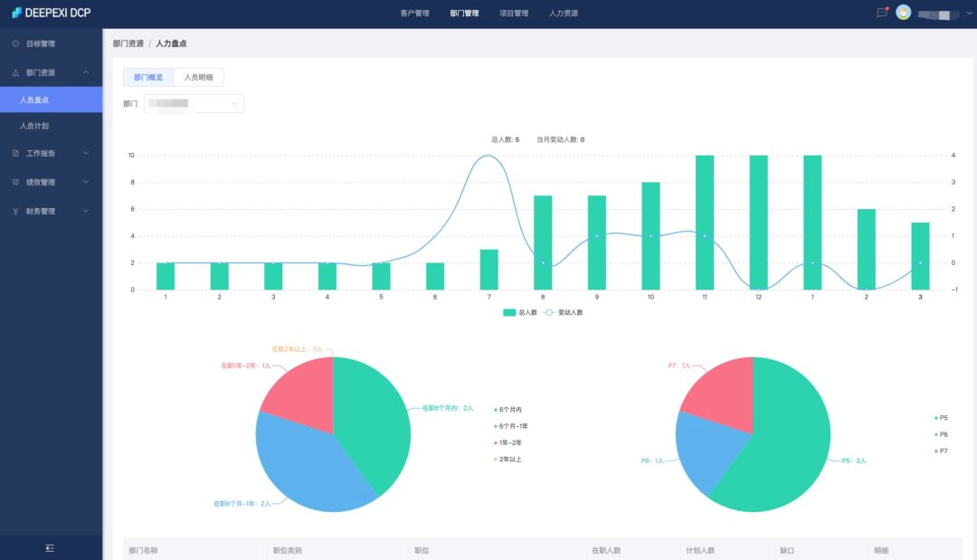Click the 部门资源 breadcrumb link
977x560 pixels.
coord(128,43)
